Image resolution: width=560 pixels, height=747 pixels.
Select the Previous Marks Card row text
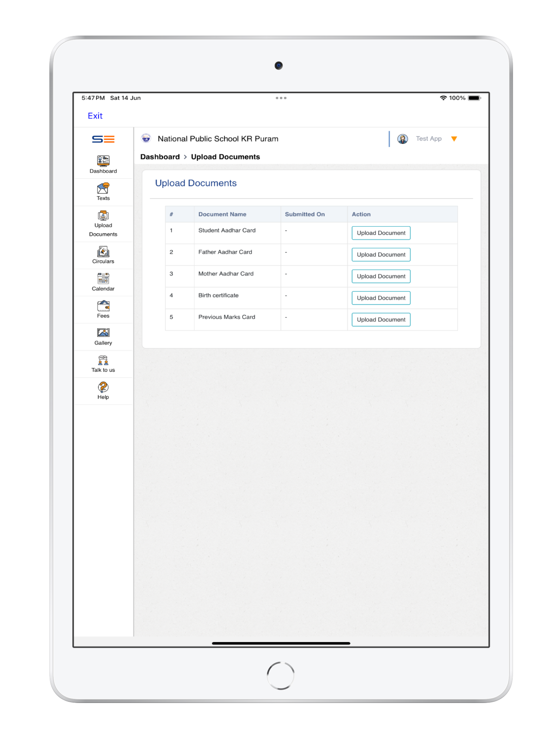point(227,317)
